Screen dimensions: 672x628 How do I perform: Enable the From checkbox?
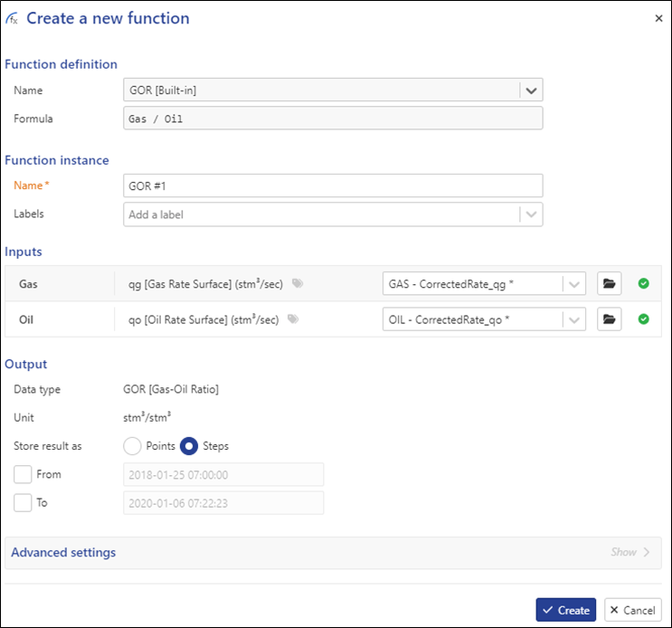(23, 474)
